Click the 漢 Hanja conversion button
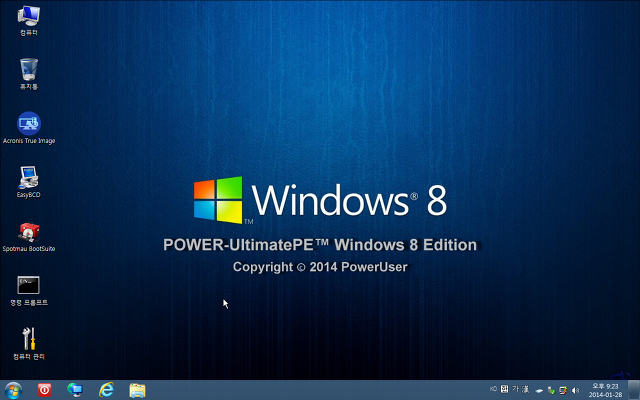Viewport: 640px width, 400px height. click(525, 389)
